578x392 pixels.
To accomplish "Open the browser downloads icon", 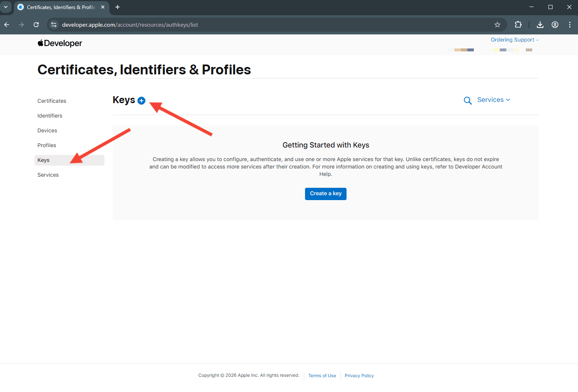I will pyautogui.click(x=540, y=25).
